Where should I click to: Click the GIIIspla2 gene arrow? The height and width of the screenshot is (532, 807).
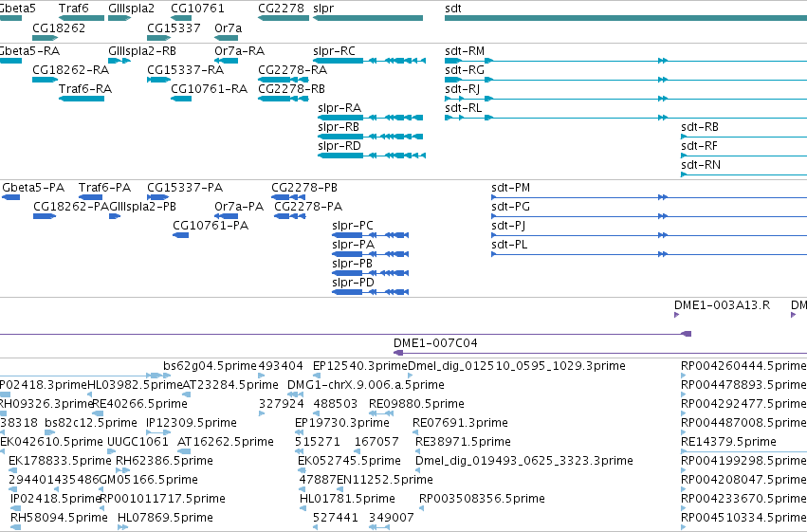(x=119, y=18)
